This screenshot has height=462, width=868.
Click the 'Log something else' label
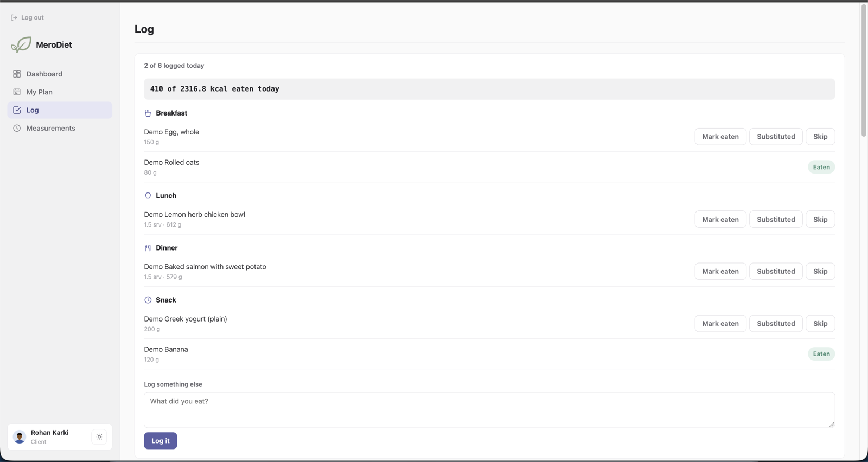[173, 384]
